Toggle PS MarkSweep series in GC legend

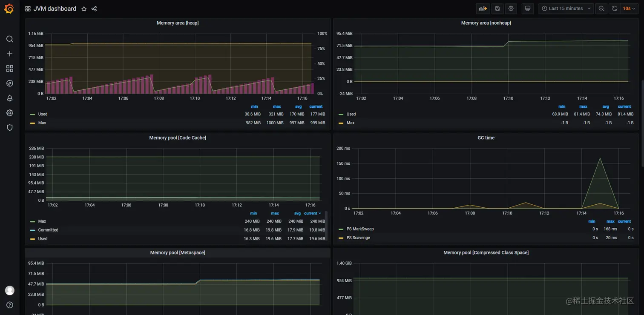pyautogui.click(x=360, y=229)
